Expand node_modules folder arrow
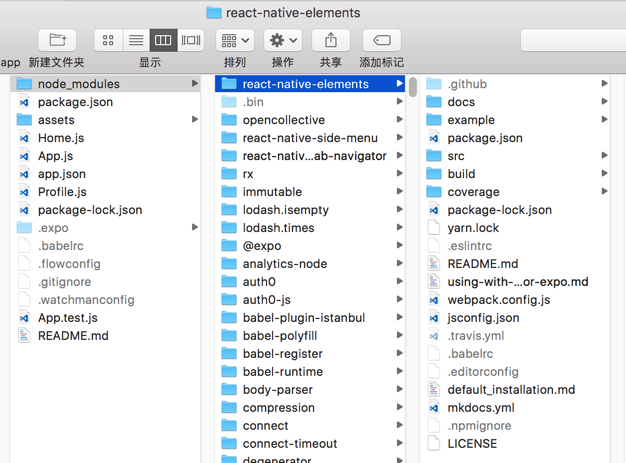This screenshot has height=463, width=626. pos(195,83)
